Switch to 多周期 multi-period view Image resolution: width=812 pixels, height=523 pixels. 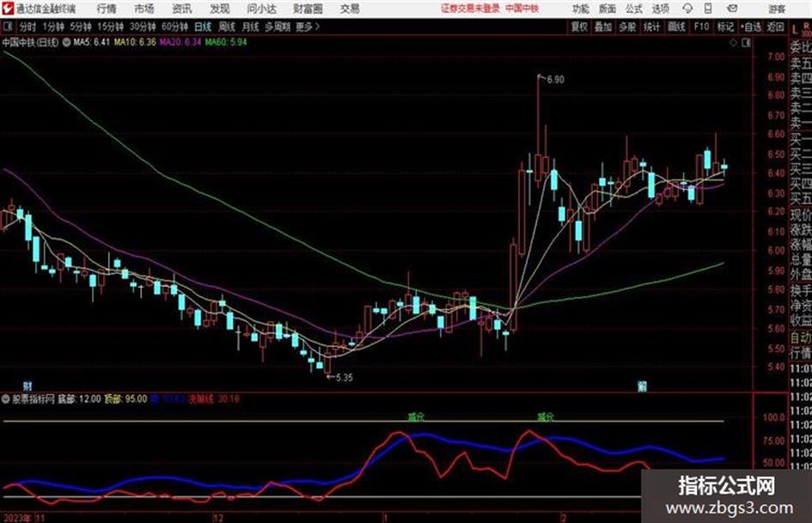278,27
